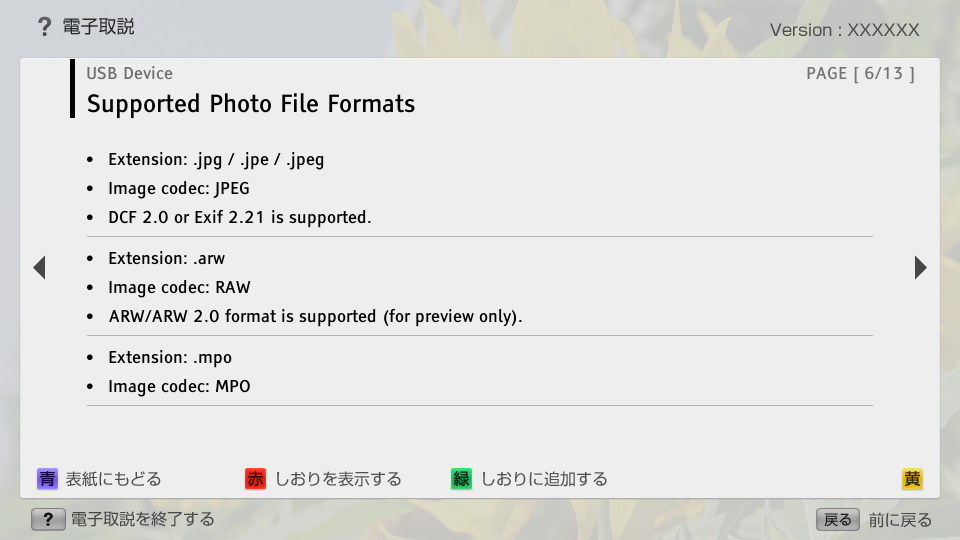960x540 pixels.
Task: Go to the previous page with left arrow
Action: tap(39, 267)
